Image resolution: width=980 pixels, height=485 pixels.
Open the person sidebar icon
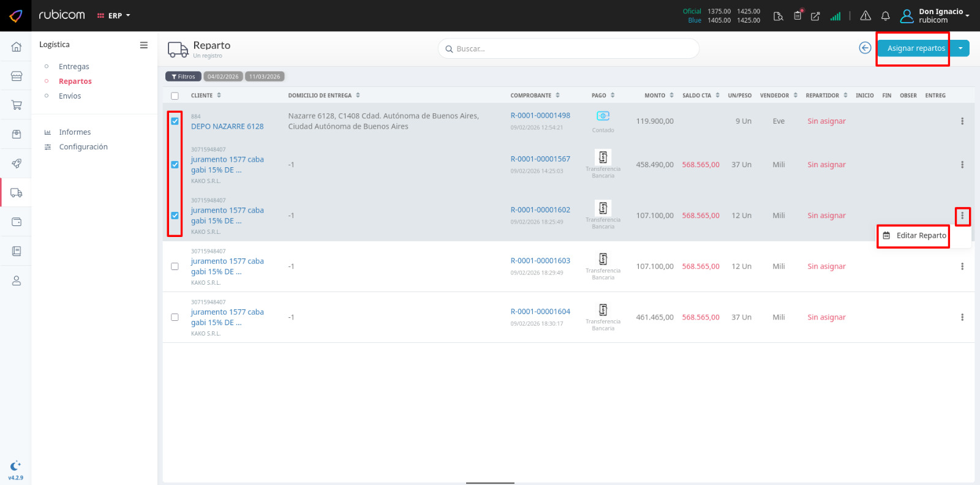(17, 280)
